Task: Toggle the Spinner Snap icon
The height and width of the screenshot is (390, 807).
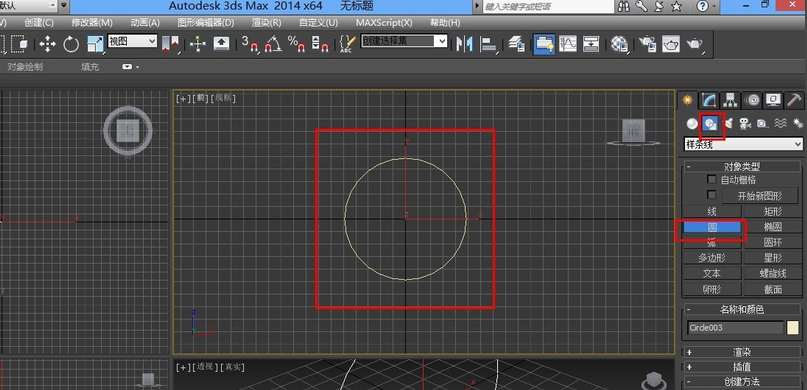Action: [320, 44]
